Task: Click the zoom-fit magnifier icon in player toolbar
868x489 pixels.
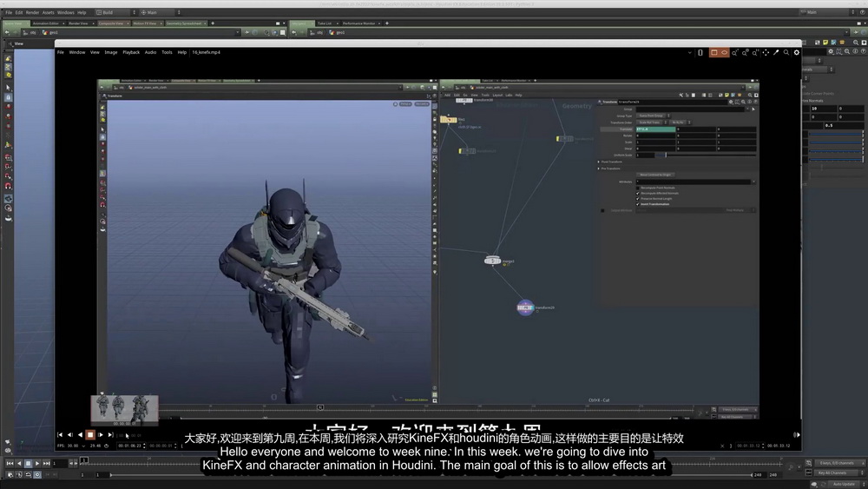Action: click(734, 53)
